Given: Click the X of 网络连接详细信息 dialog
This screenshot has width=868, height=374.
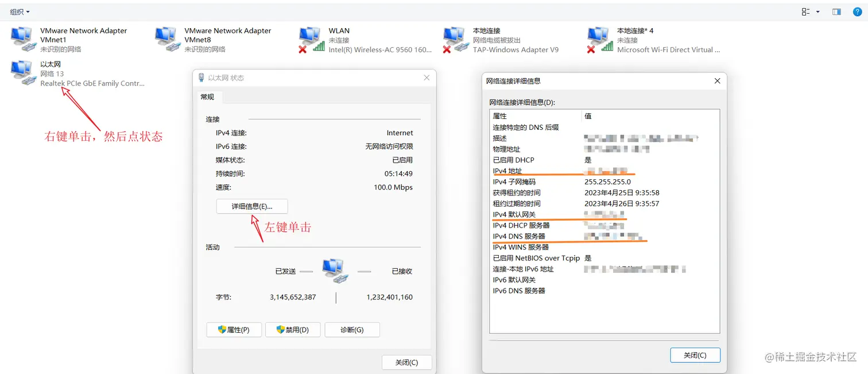Looking at the screenshot, I should click(717, 81).
